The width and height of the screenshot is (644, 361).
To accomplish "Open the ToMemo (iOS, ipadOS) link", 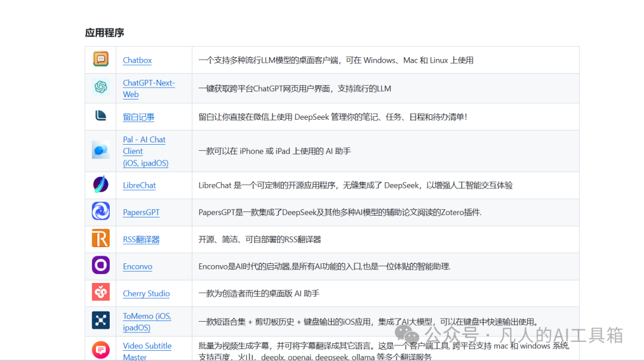I will [147, 322].
